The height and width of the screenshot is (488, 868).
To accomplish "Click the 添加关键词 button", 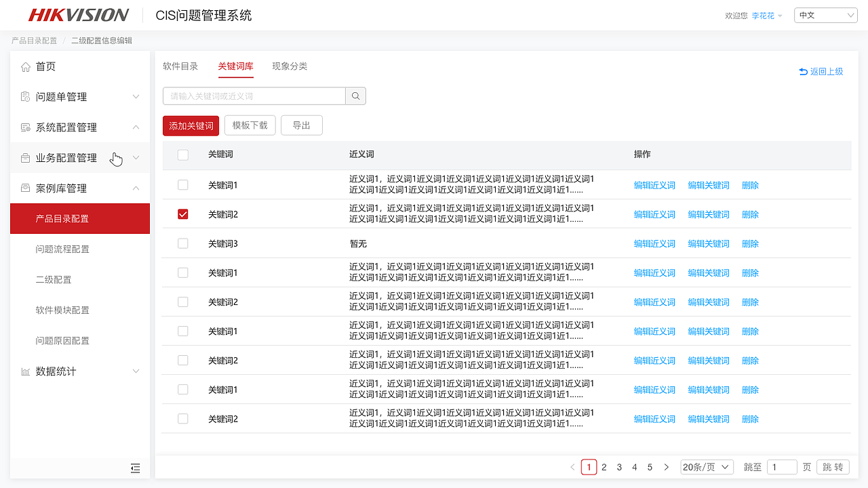I will tap(191, 125).
